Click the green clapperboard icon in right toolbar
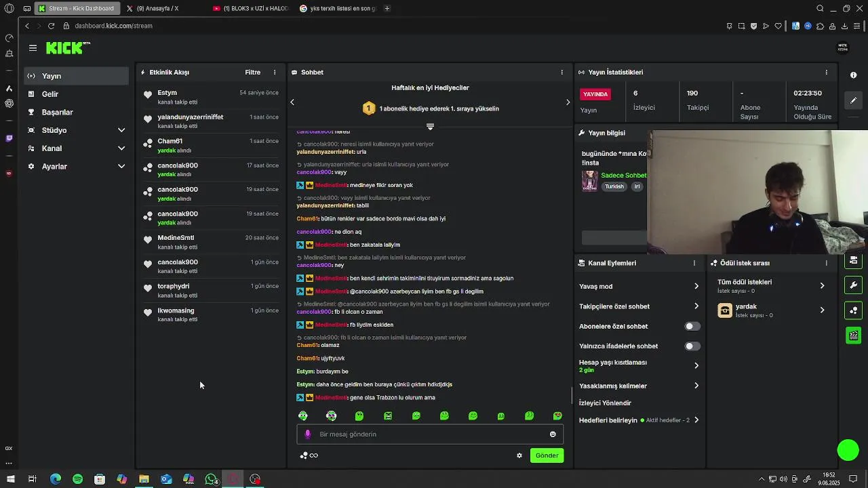Screen dimensions: 868x488 point(854,335)
